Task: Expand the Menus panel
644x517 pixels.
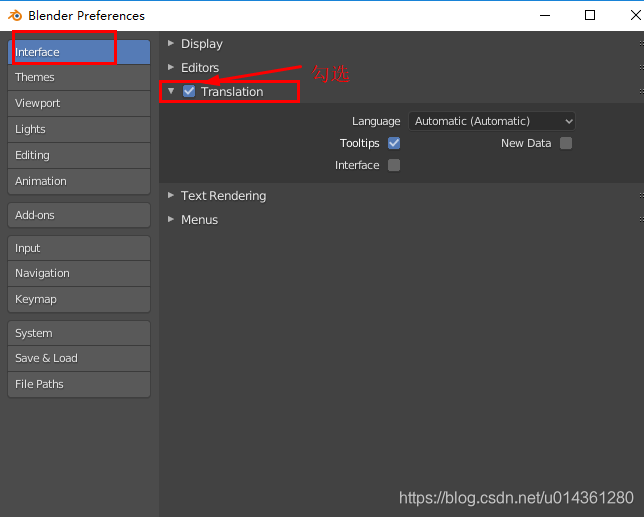Action: 171,219
